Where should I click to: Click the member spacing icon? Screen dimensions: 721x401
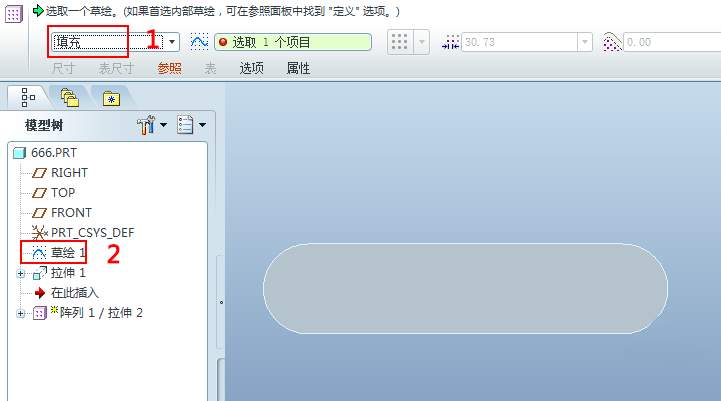[x=450, y=42]
